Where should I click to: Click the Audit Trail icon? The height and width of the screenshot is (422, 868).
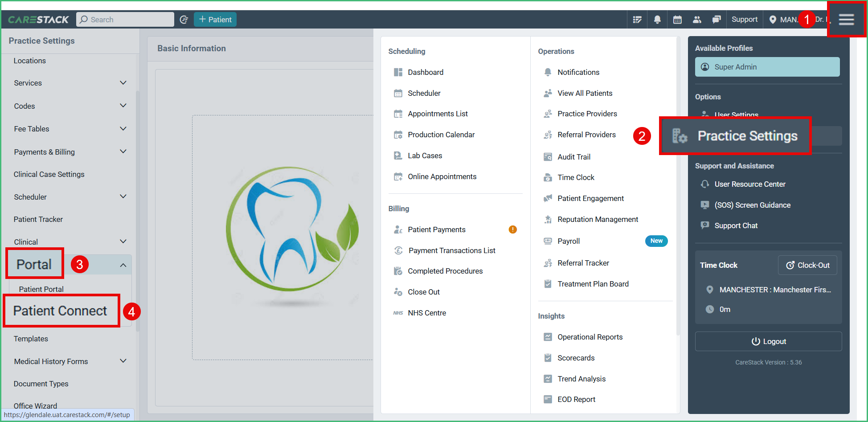tap(548, 156)
